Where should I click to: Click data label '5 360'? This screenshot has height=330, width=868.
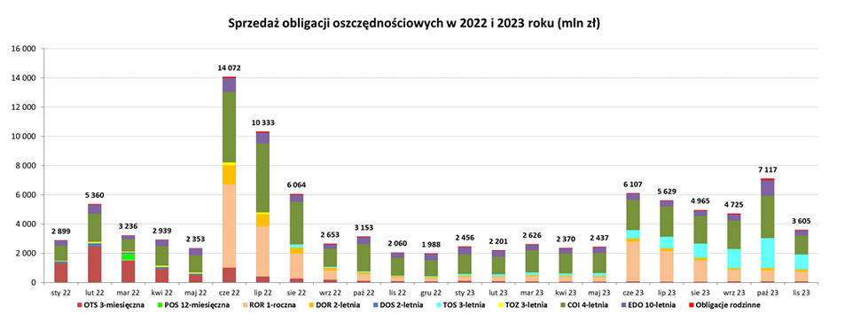coord(94,195)
